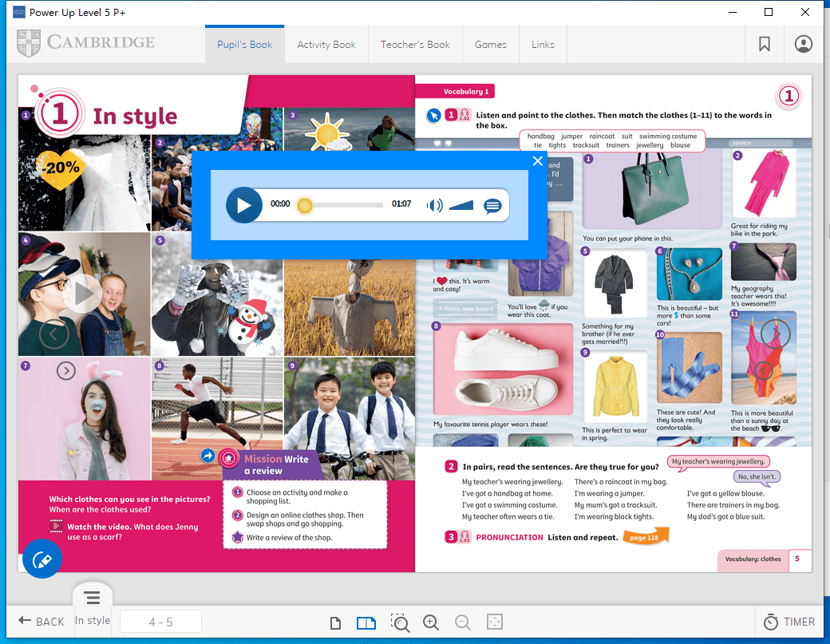Viewport: 830px width, 644px height.
Task: Open exercise 1 audio headphones icon
Action: (x=464, y=115)
